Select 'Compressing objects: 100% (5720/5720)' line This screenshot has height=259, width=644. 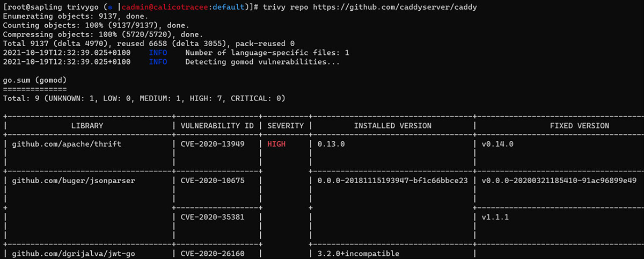pyautogui.click(x=103, y=34)
